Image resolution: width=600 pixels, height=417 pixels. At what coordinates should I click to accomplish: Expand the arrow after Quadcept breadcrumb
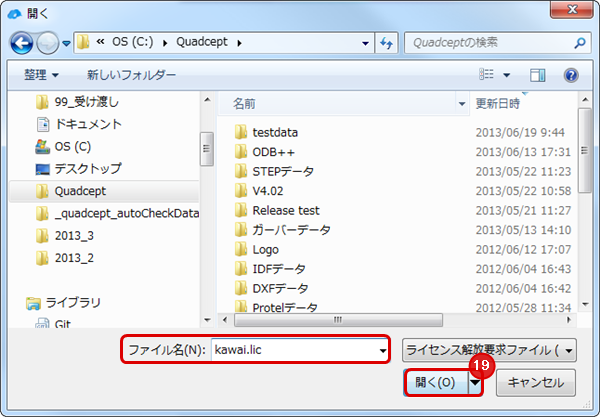click(x=240, y=43)
